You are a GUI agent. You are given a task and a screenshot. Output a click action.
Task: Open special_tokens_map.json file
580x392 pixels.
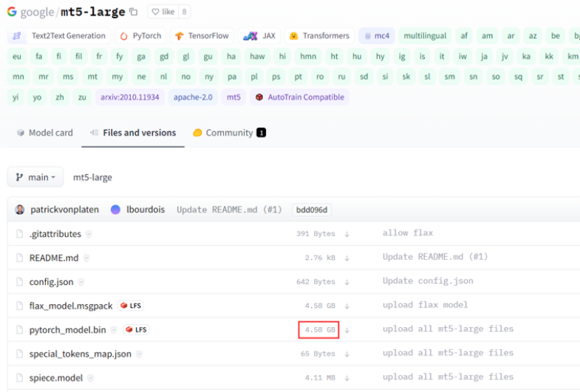tap(81, 354)
